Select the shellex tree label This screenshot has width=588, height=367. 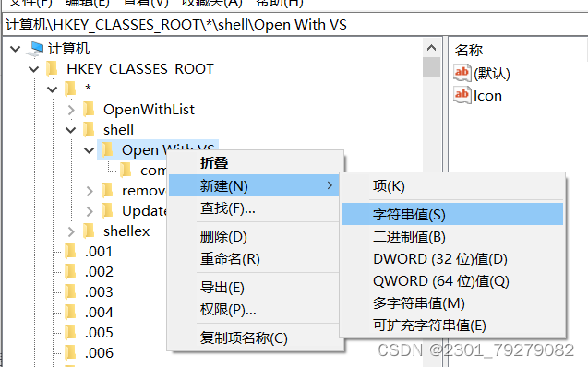(126, 231)
